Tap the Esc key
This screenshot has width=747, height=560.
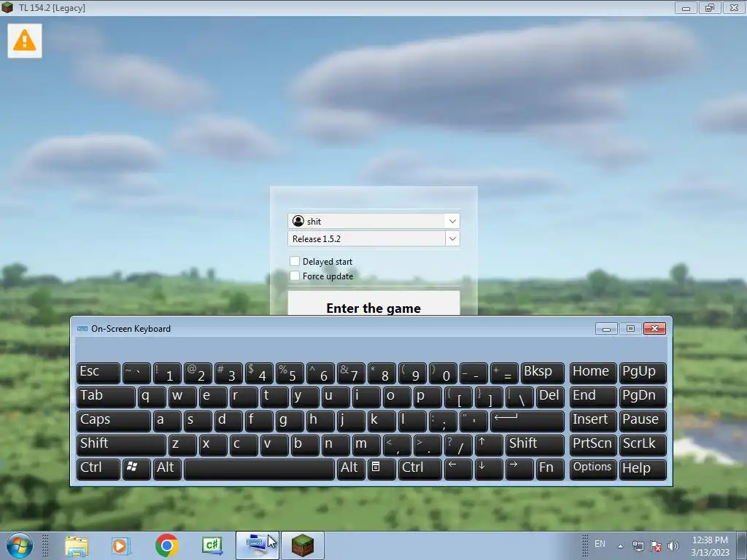[x=98, y=373]
